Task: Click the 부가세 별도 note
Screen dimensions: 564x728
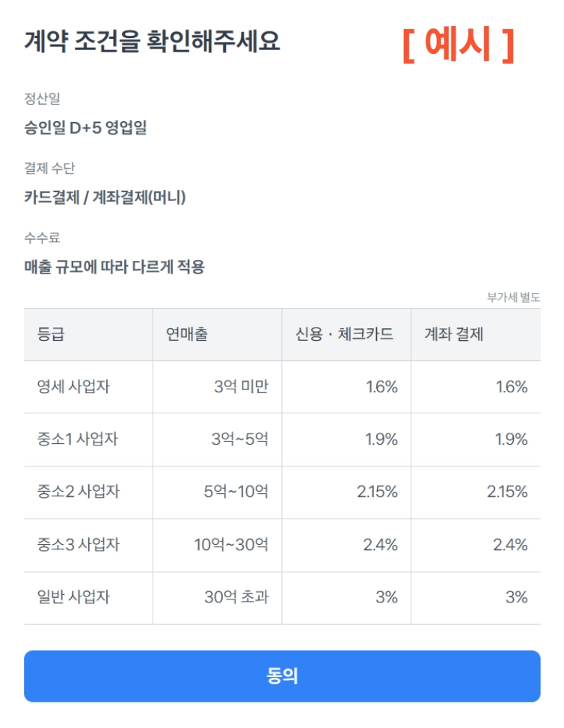Action: pyautogui.click(x=513, y=297)
